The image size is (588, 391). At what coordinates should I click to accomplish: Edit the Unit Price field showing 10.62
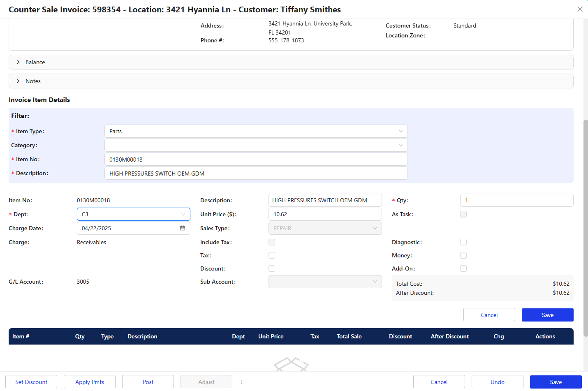325,214
